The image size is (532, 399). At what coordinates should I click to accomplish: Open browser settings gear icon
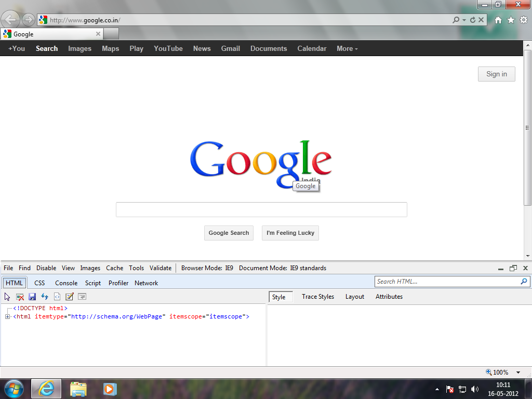(524, 20)
